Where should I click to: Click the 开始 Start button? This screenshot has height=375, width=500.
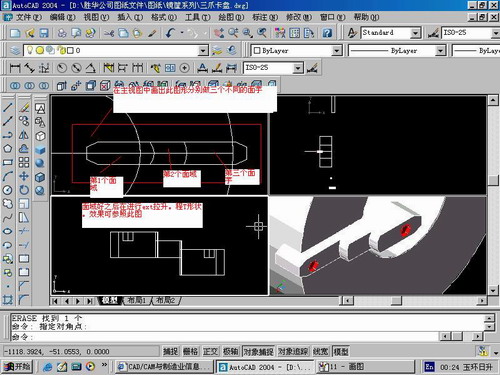(x=18, y=367)
